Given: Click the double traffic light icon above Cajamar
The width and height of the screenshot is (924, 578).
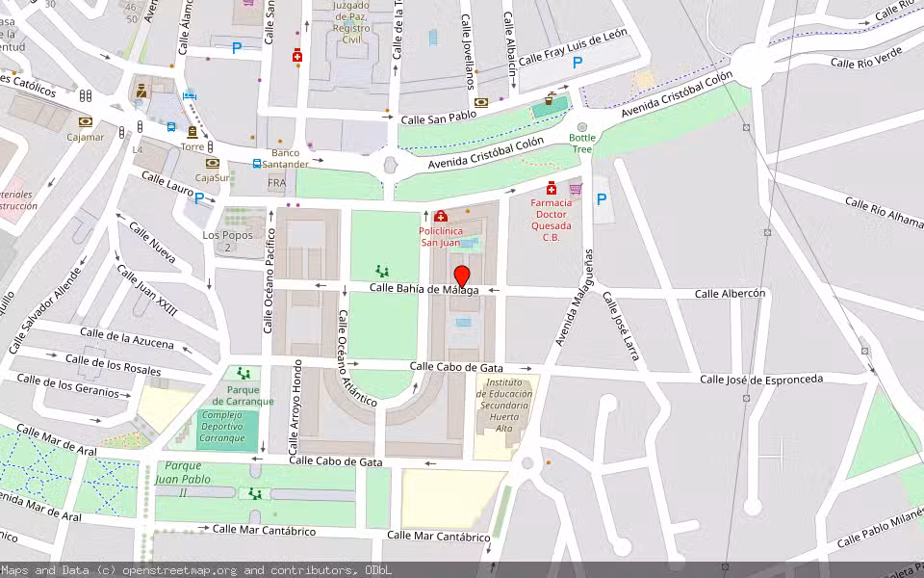Looking at the screenshot, I should pos(86,95).
